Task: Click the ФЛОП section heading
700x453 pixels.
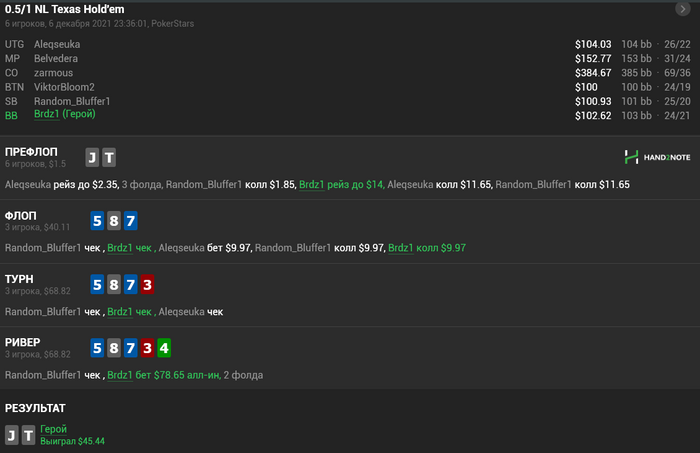Action: pos(21,216)
